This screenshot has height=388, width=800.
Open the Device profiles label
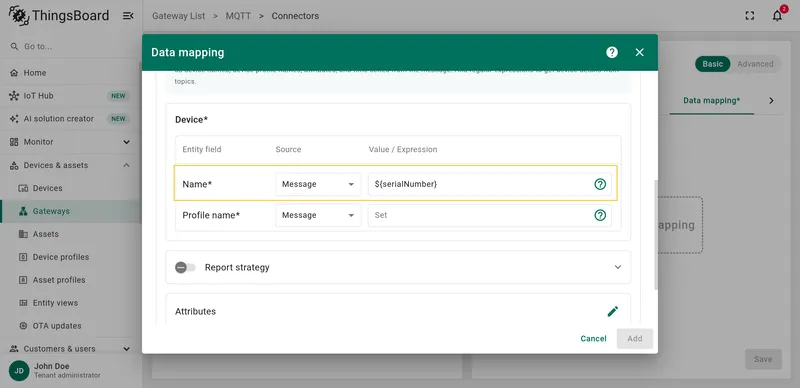click(61, 257)
